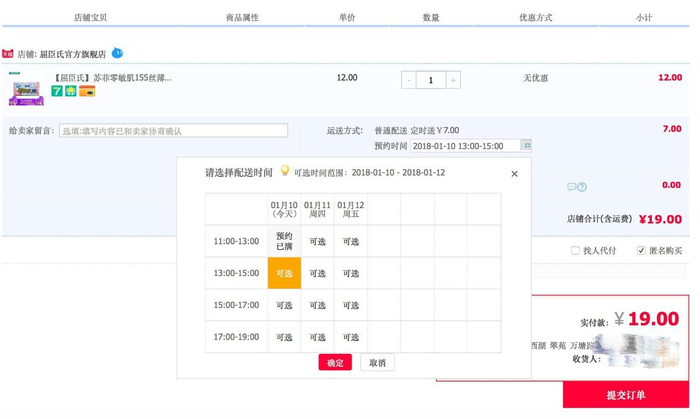Click the message to seller input field
This screenshot has width=700, height=419.
point(174,131)
